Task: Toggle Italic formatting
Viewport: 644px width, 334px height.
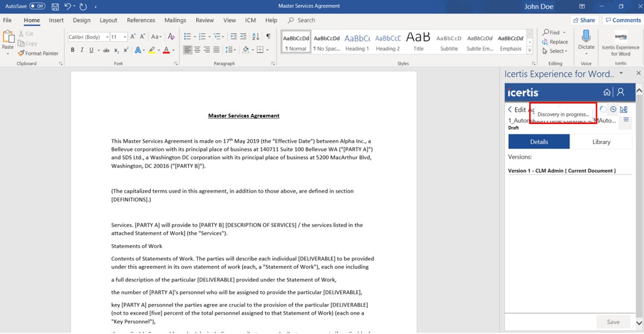Action: click(x=82, y=50)
